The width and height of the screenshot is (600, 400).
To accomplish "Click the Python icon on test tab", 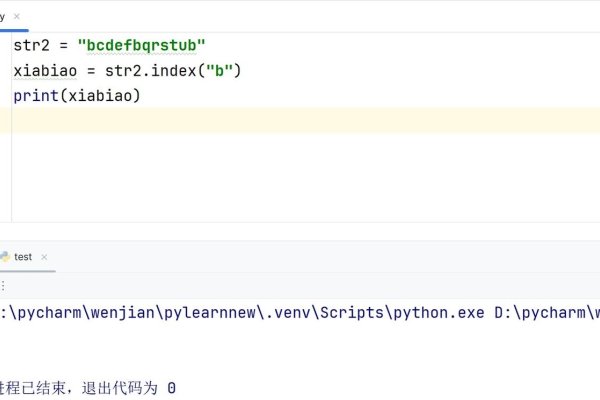I will click(x=4, y=257).
